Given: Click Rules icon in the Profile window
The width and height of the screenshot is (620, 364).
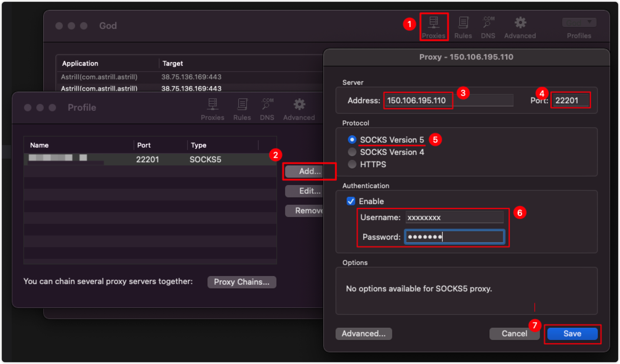Looking at the screenshot, I should pyautogui.click(x=242, y=109).
